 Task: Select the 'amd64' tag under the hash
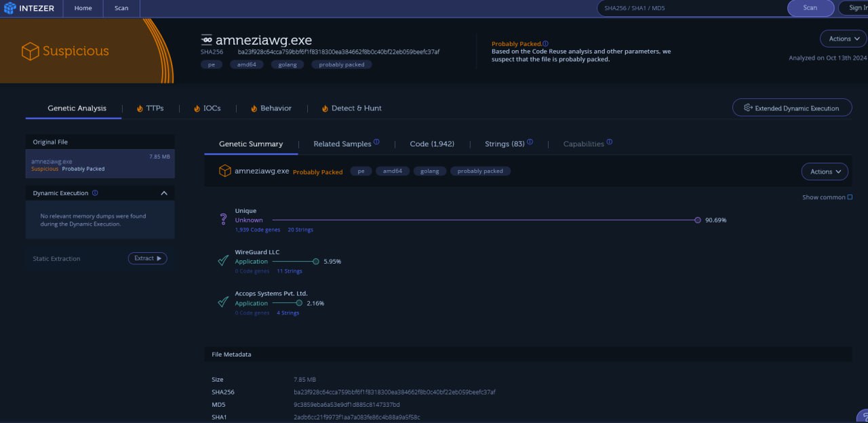tap(246, 64)
